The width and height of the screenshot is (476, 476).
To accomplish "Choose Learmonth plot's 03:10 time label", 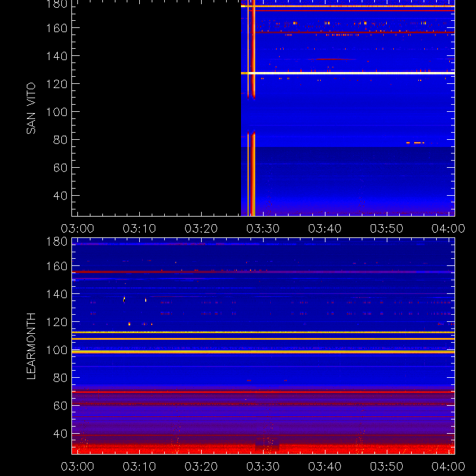I will pyautogui.click(x=139, y=466).
